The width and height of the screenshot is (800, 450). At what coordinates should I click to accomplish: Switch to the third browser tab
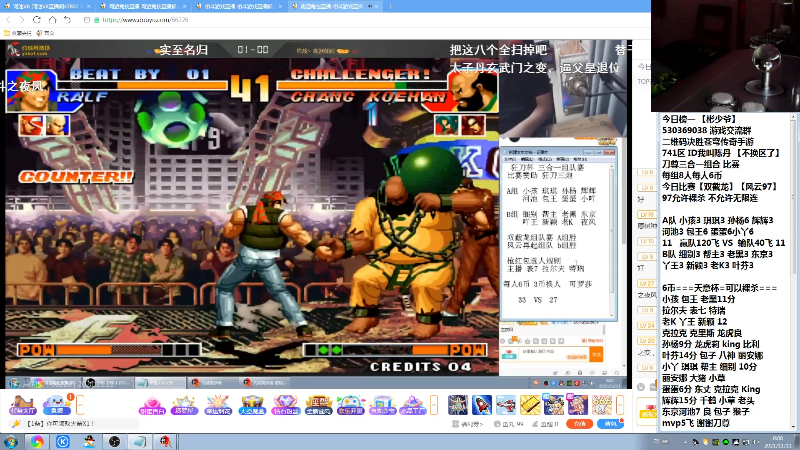[240, 6]
